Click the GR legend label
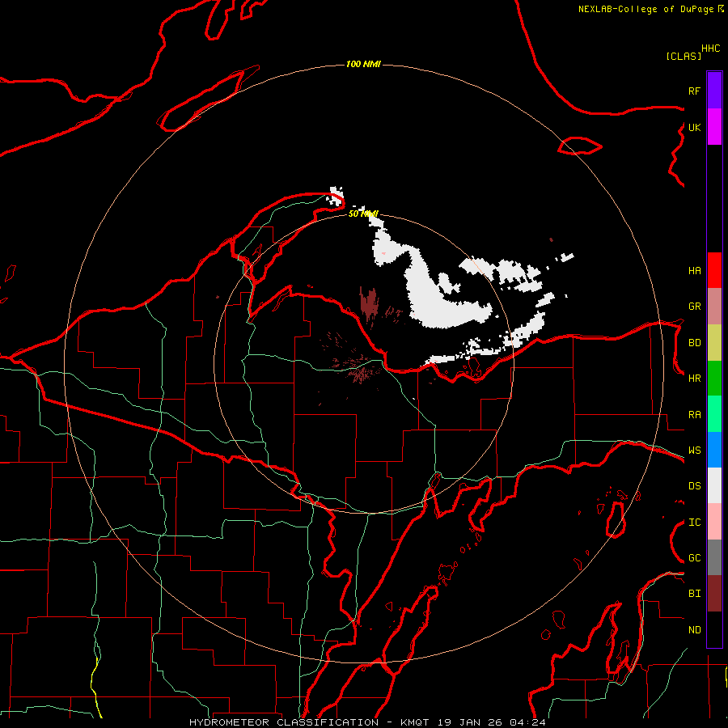Screen dimensions: 728x728 tap(695, 307)
